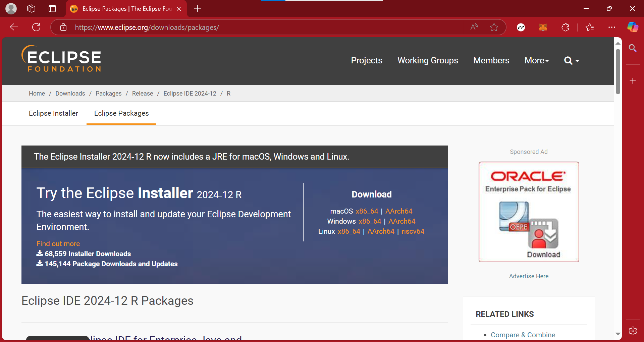Open the panda-face extension icon
Image resolution: width=644 pixels, height=342 pixels.
[521, 27]
